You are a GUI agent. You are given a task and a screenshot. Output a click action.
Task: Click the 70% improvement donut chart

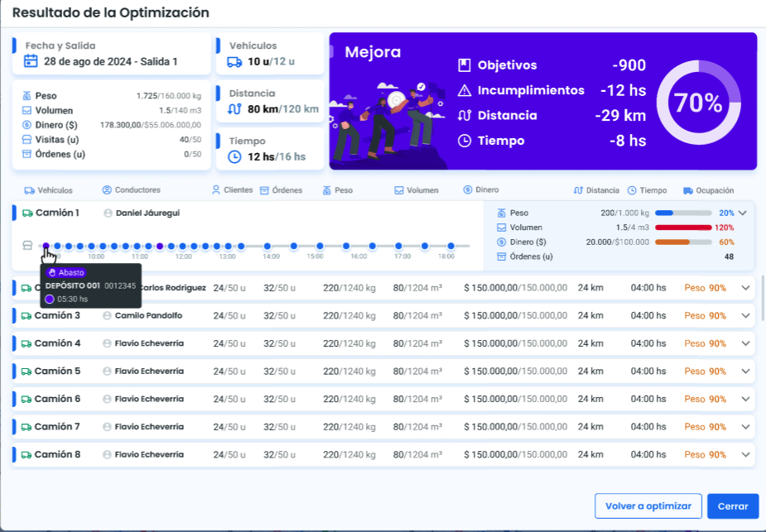coord(697,103)
